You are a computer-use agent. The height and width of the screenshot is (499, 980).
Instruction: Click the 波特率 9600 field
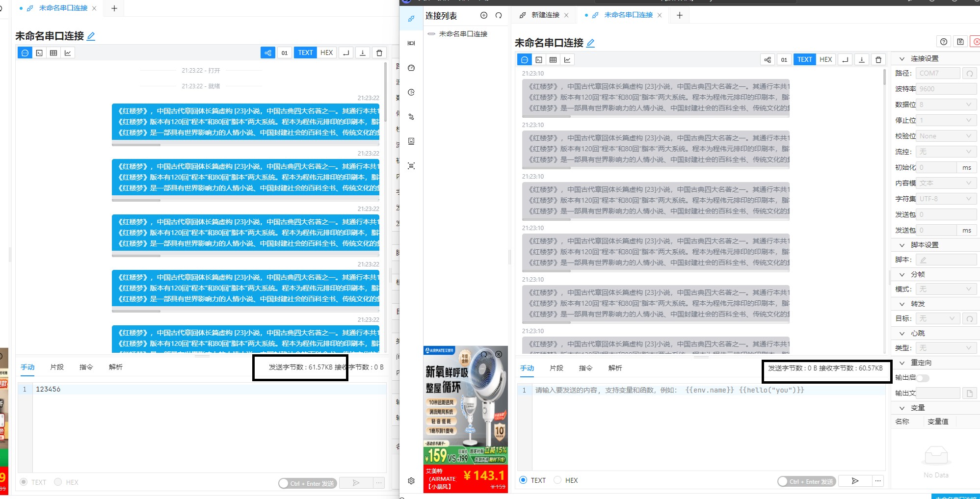coord(946,89)
